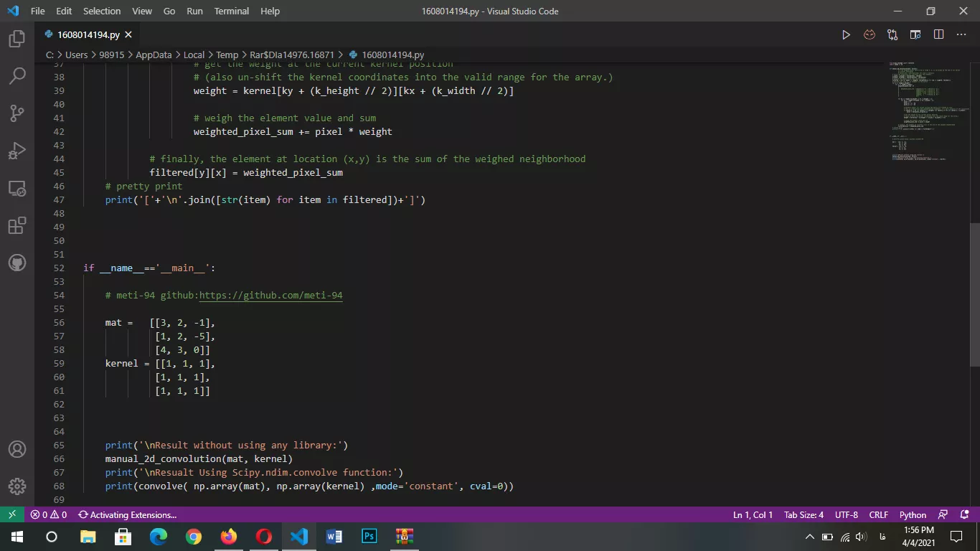The image size is (980, 551).
Task: Click the feedback icon in status bar
Action: [x=943, y=514]
